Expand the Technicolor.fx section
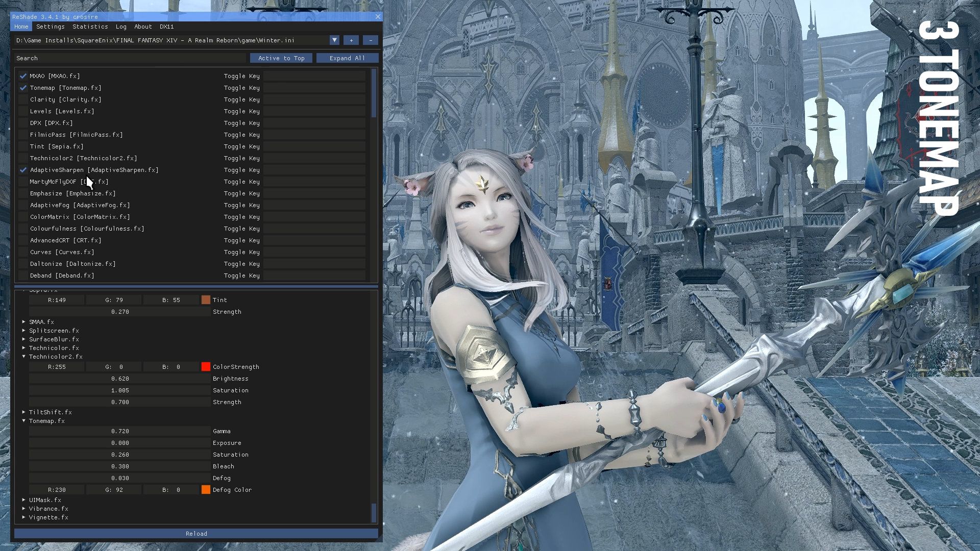 pos(24,348)
